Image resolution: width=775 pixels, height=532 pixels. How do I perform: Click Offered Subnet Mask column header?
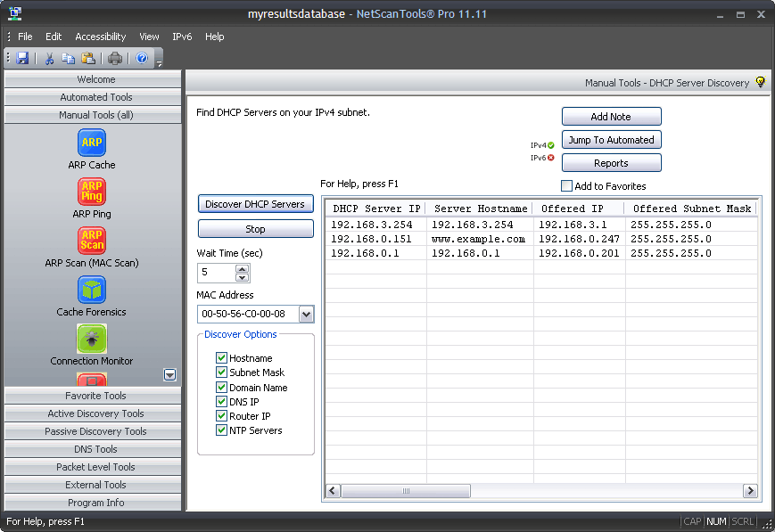(691, 209)
